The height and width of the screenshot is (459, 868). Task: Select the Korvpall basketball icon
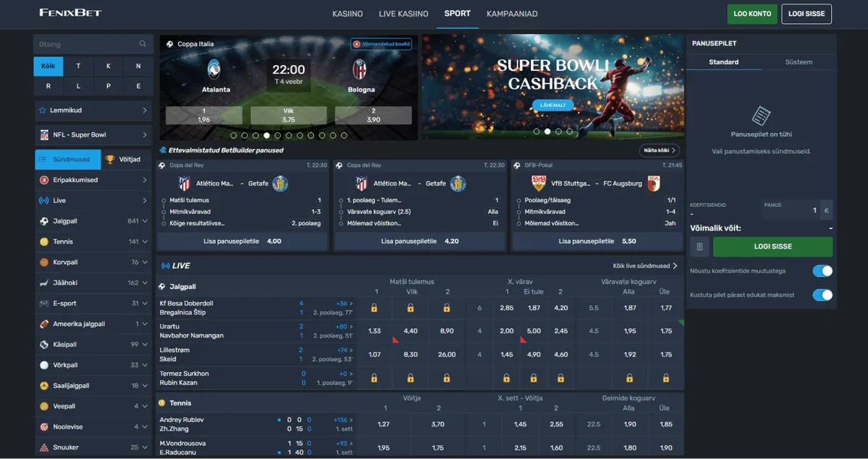click(44, 262)
